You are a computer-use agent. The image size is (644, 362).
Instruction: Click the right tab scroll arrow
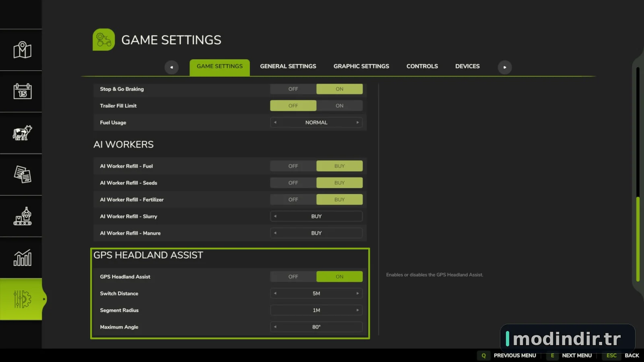(x=505, y=67)
